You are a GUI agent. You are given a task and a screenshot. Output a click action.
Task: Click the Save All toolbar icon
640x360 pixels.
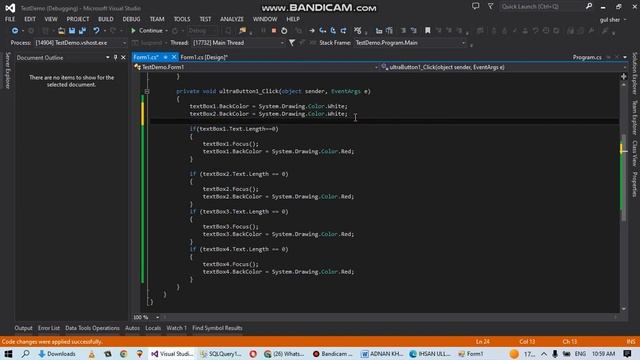82,31
